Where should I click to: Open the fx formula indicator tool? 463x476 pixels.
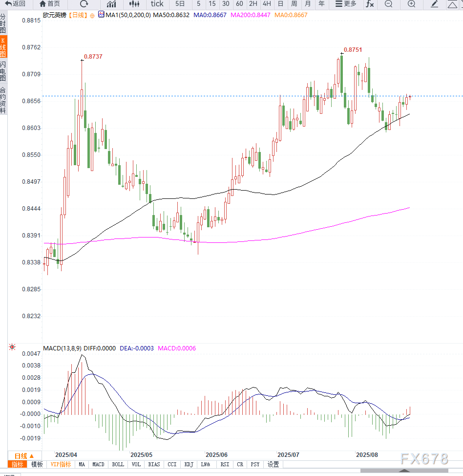tap(370, 4)
